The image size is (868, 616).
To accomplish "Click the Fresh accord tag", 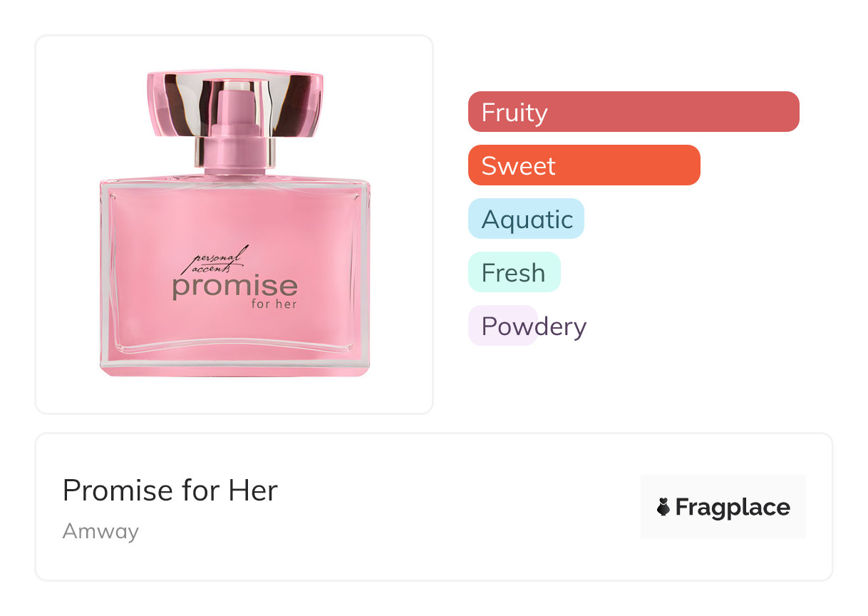I will [514, 272].
